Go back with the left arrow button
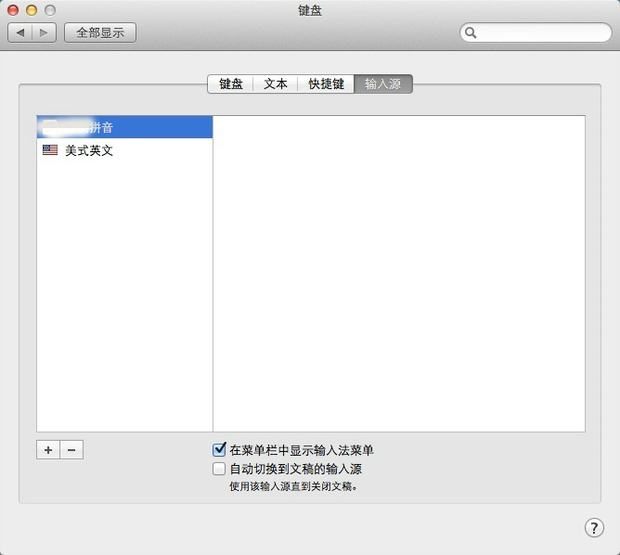The height and width of the screenshot is (555, 620). click(20, 32)
